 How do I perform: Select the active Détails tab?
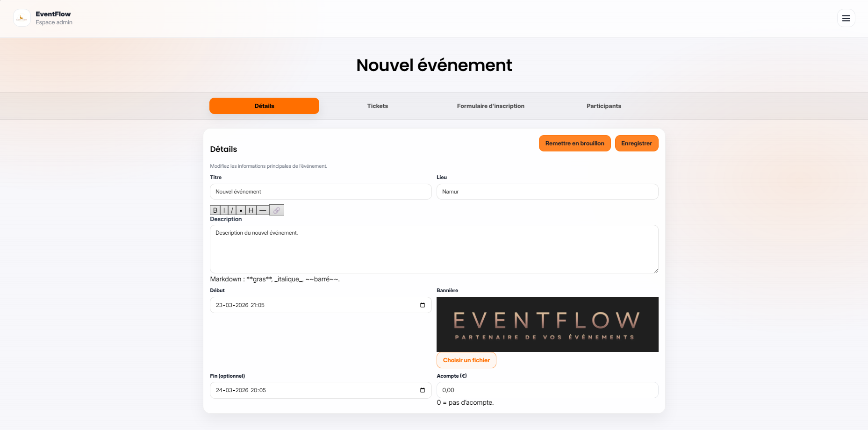coord(264,106)
